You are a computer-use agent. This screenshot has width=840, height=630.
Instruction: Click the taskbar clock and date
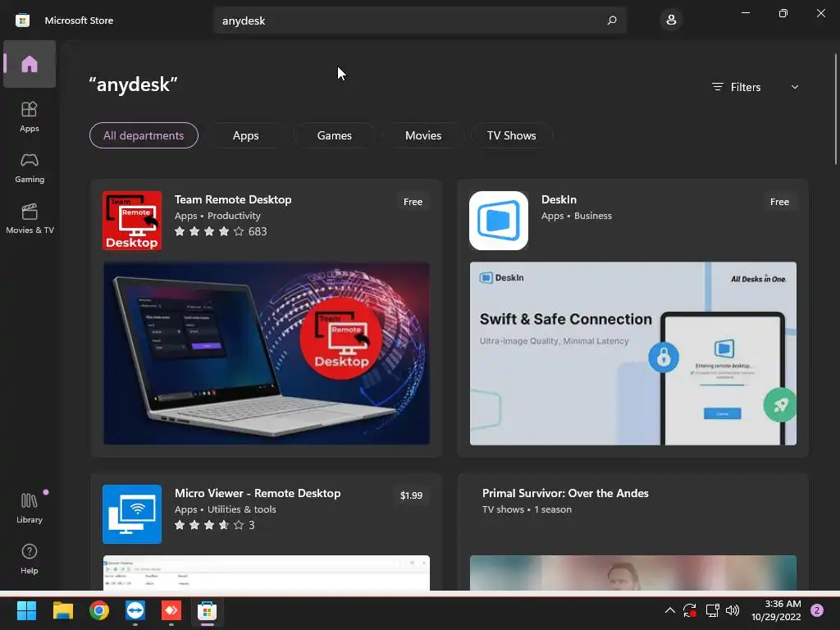point(776,610)
